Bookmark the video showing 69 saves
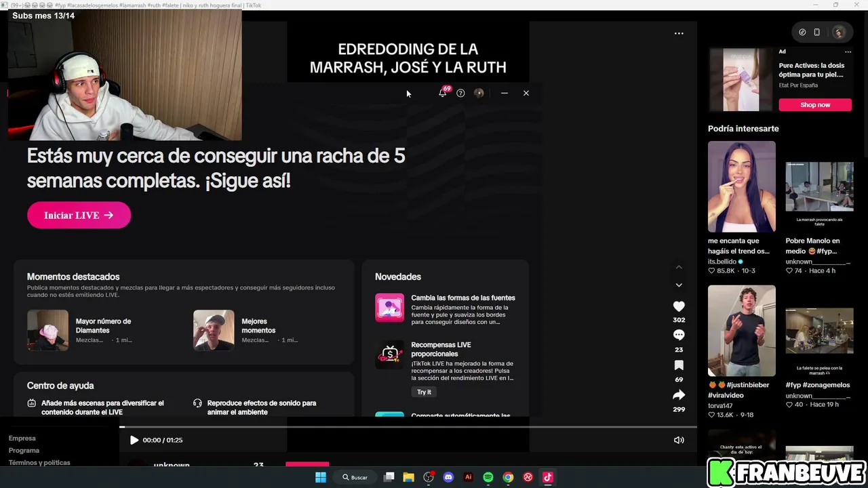 point(679,365)
